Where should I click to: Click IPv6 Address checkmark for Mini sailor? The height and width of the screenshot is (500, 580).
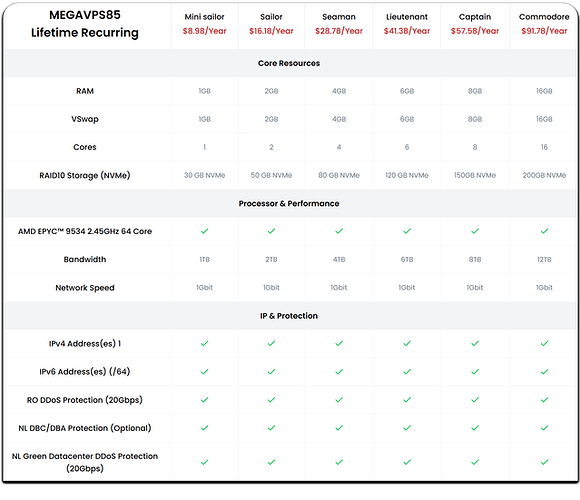205,372
